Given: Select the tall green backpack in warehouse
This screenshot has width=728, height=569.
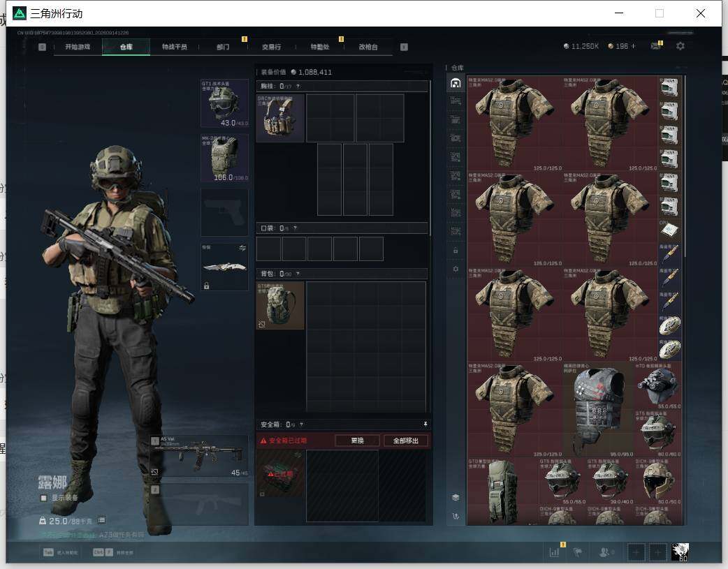Looking at the screenshot, I should click(502, 492).
